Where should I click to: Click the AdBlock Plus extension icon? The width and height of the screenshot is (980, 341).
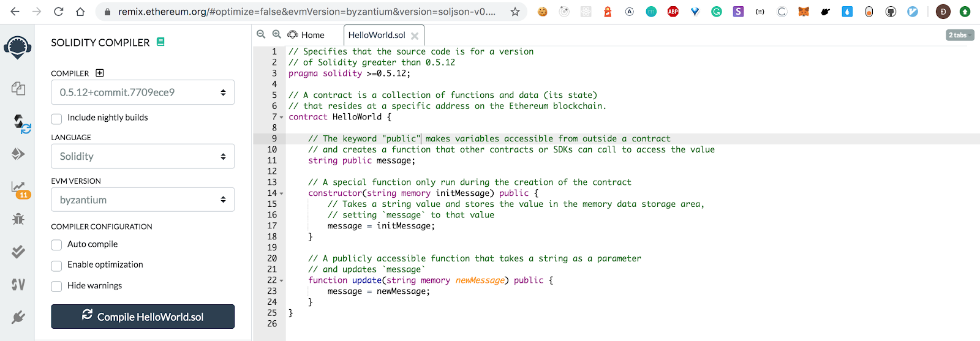tap(673, 12)
